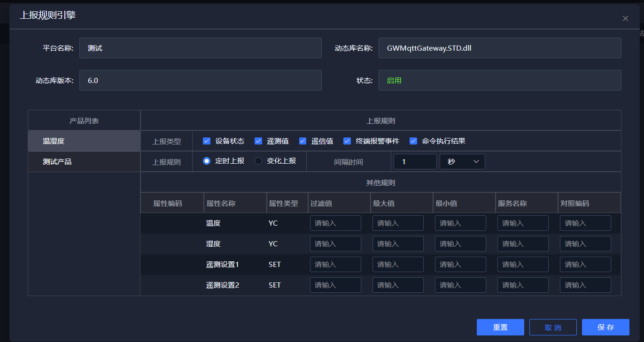Select 测试产品 in the product list
Image resolution: width=644 pixels, height=342 pixels.
pos(84,162)
